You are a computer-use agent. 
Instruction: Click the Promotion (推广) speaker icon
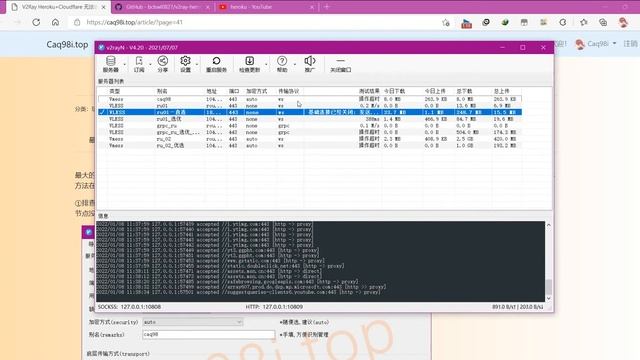(310, 64)
